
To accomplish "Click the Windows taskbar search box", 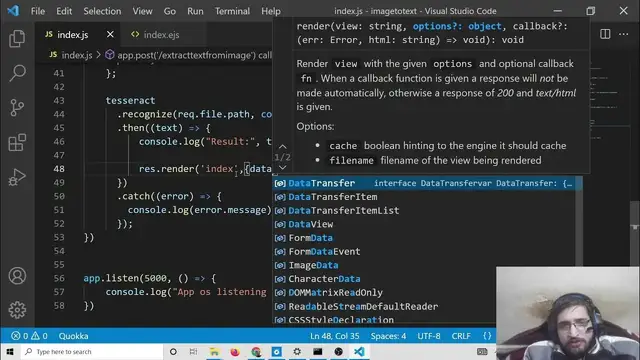I will click(91, 352).
